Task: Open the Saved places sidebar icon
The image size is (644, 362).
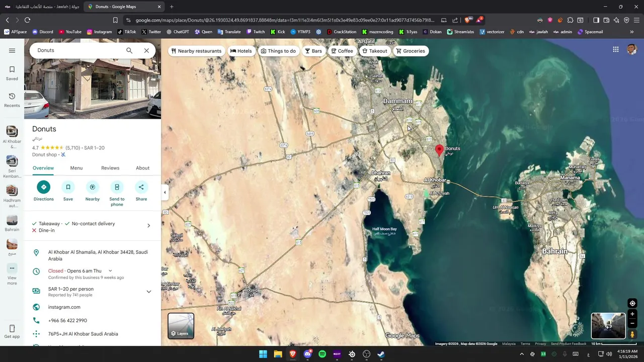Action: (12, 73)
